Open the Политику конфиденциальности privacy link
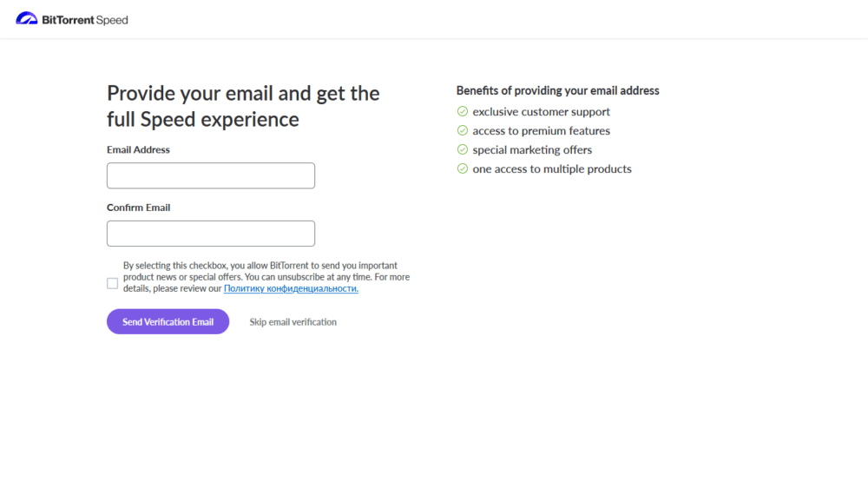 (291, 288)
